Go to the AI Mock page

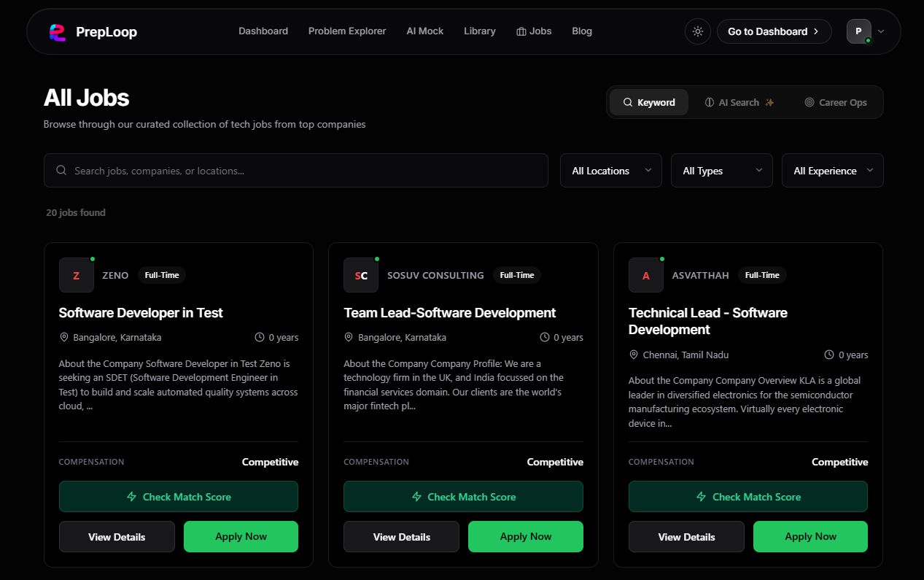click(425, 31)
